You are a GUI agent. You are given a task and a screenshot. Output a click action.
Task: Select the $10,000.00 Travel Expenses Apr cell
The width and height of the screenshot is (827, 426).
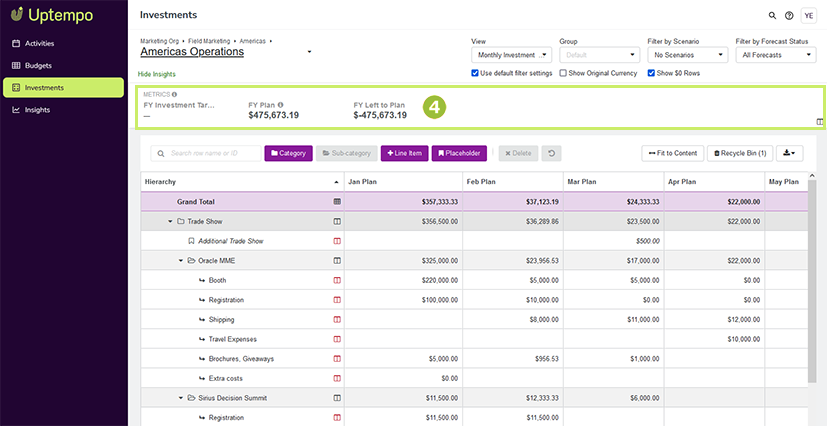pos(714,340)
